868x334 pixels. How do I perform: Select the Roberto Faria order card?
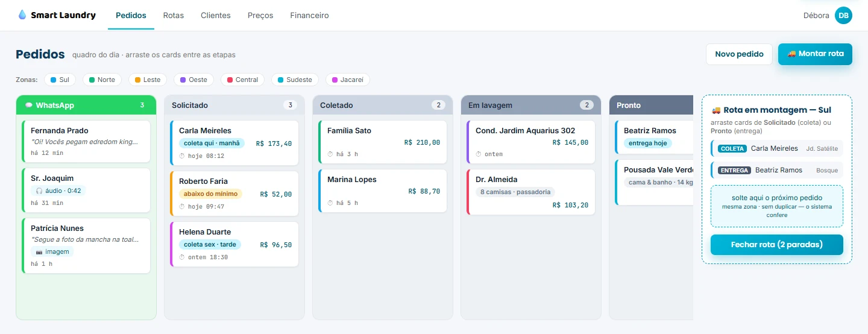coord(234,194)
